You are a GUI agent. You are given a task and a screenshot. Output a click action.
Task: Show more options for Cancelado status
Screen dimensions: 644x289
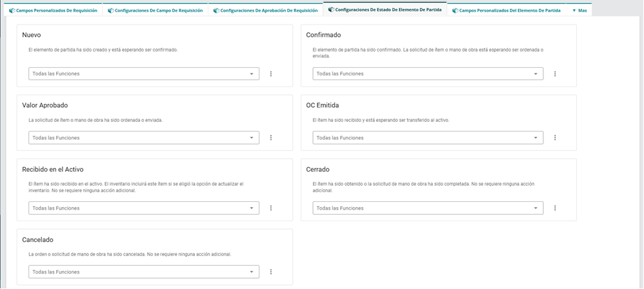click(271, 272)
